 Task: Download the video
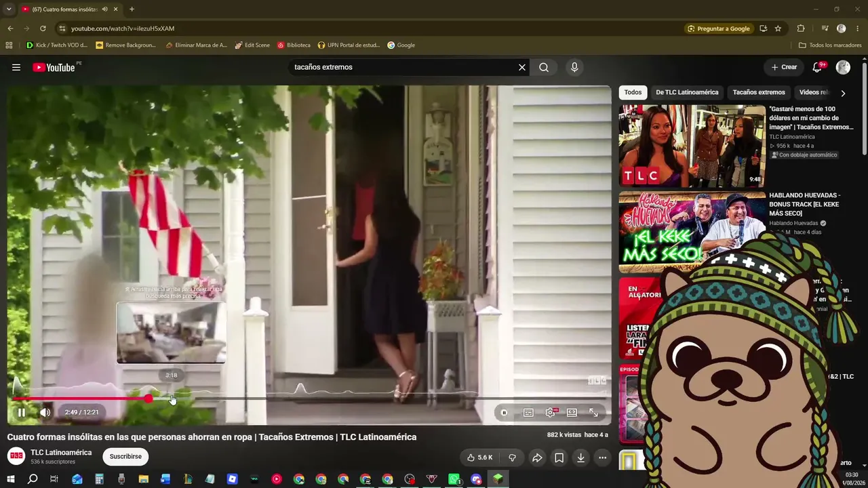tap(580, 457)
